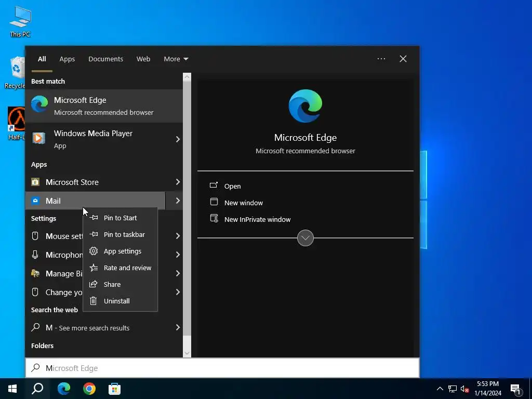Screen dimensions: 532x399
Task: Choose Pin to taskbar in context menu
Action: [121, 234]
